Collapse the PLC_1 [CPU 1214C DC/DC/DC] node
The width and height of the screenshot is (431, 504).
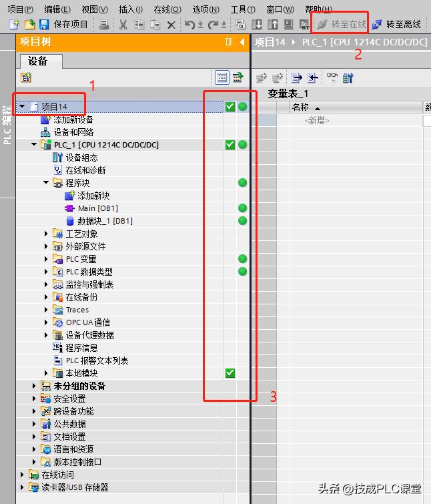pos(34,145)
